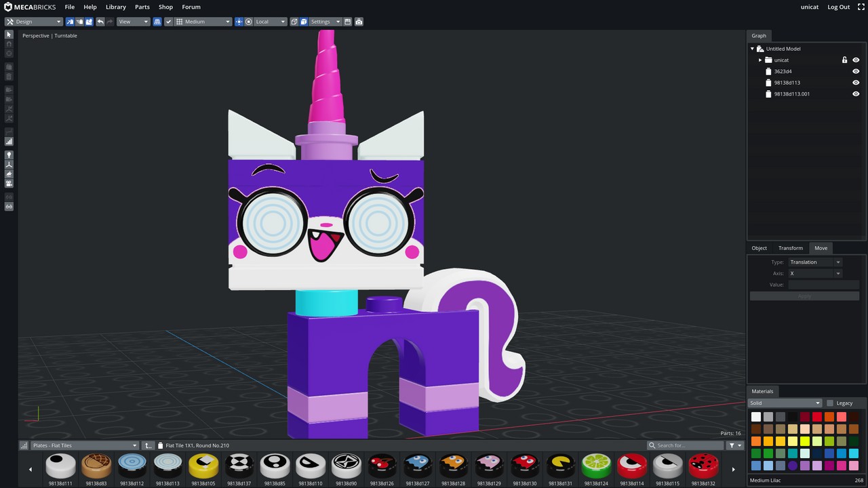Click the video camera icon in sidebar
Screen dimensions: 868x488
click(x=9, y=184)
